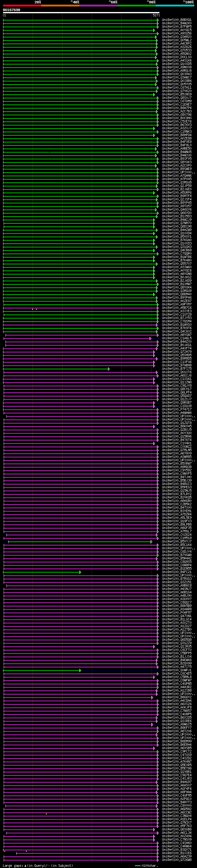This screenshot has height=868, width=197.
Task: Select label UniRef100_P74717
Action: click(176, 410)
